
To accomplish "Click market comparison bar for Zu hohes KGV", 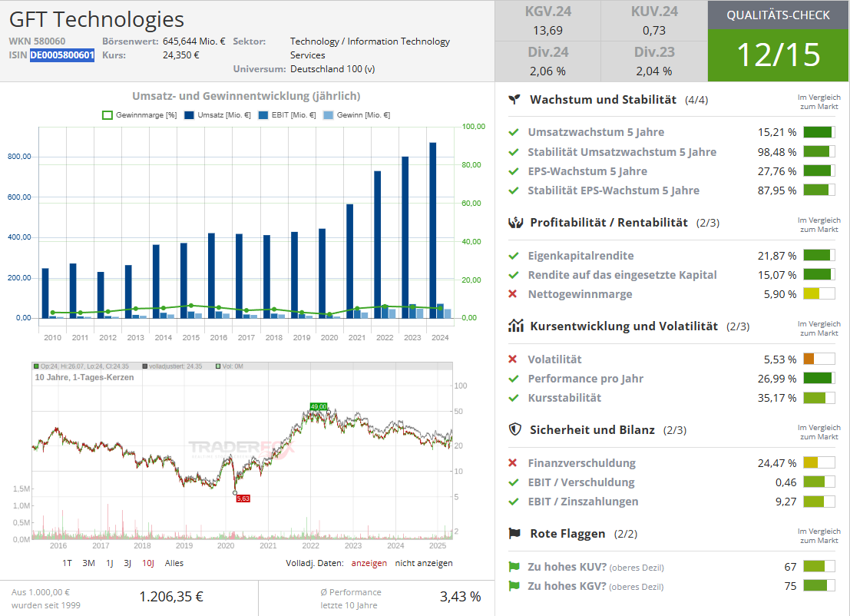I will tap(819, 585).
